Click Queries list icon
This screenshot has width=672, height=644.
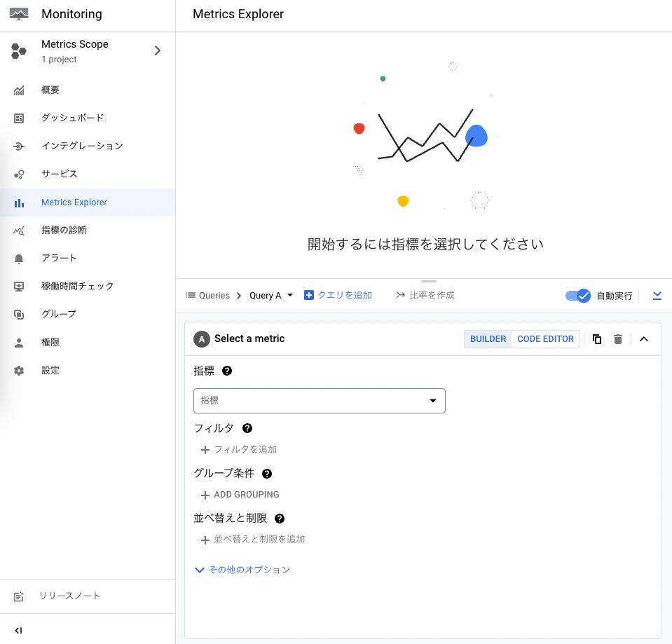[191, 295]
